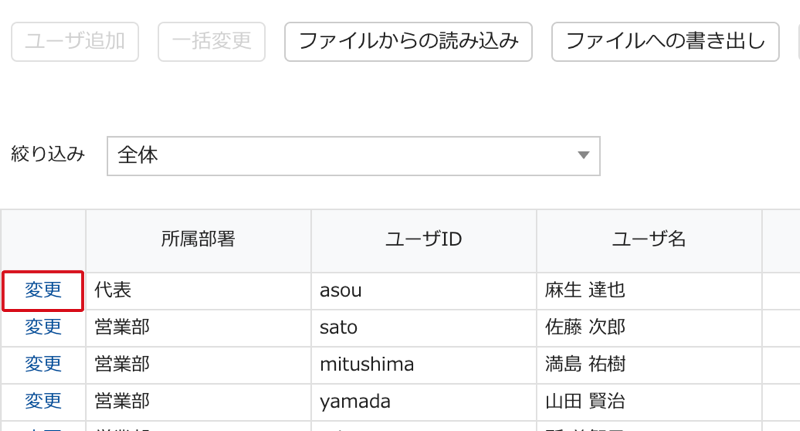The width and height of the screenshot is (800, 431).
Task: Click ファイルからの読み込み button
Action: coord(408,41)
